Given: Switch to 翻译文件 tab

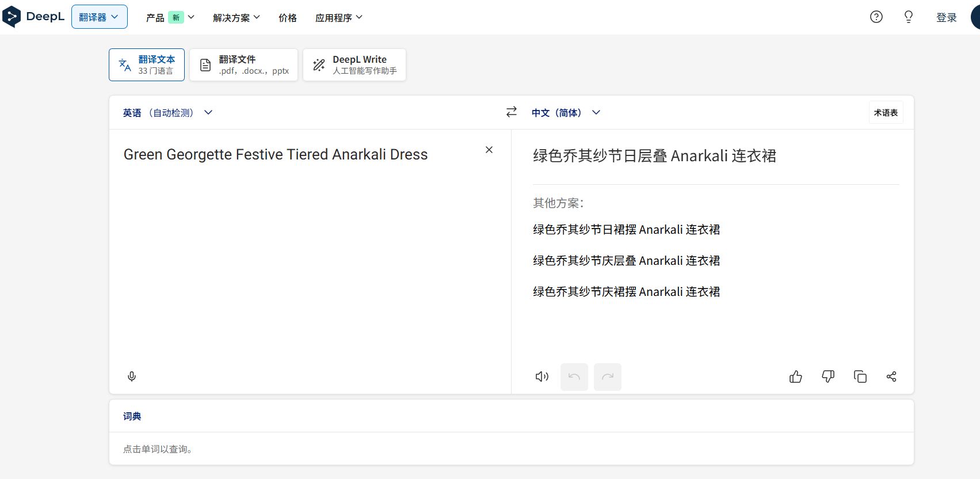Looking at the screenshot, I should [243, 64].
